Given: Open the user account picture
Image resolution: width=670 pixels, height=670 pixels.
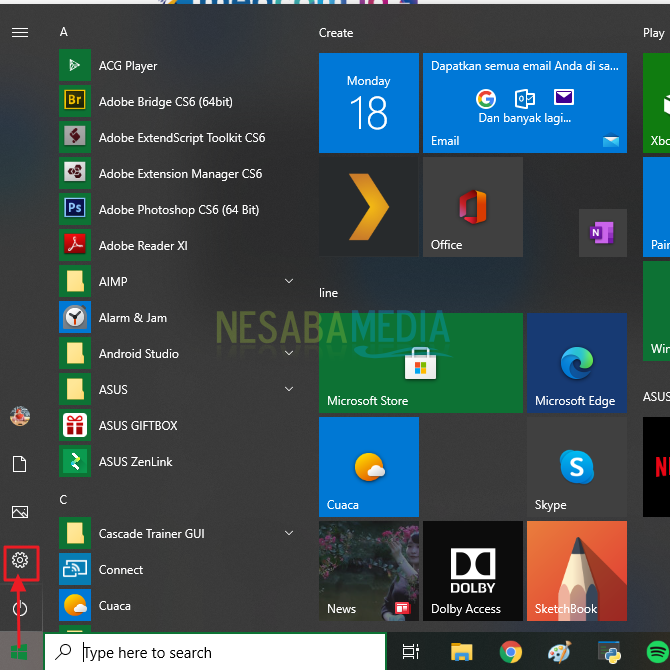Looking at the screenshot, I should [20, 416].
